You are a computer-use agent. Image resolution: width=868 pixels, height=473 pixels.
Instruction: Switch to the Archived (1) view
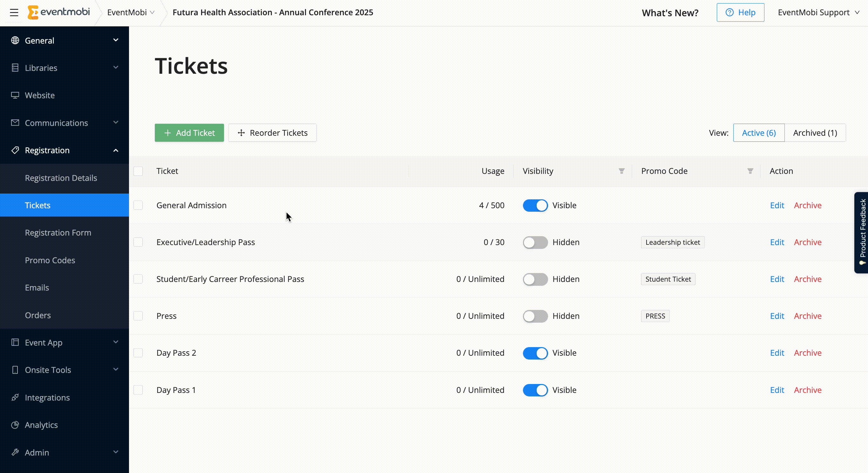(815, 133)
